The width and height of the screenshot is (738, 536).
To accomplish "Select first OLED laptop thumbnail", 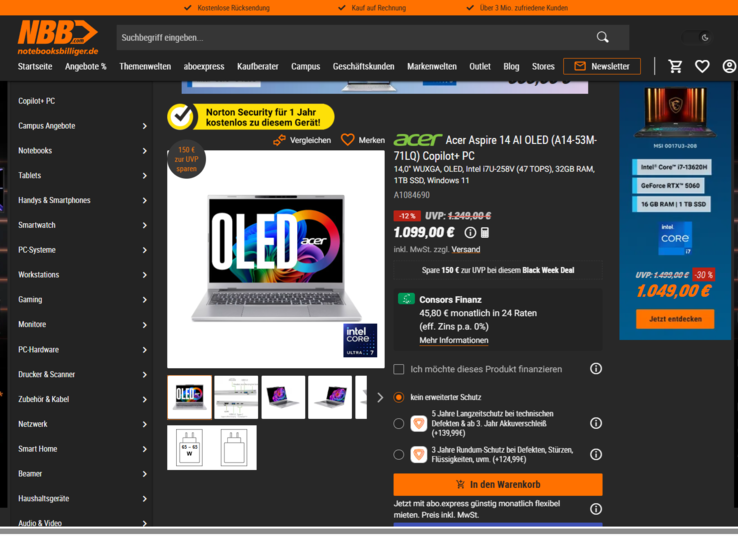I will 189,397.
